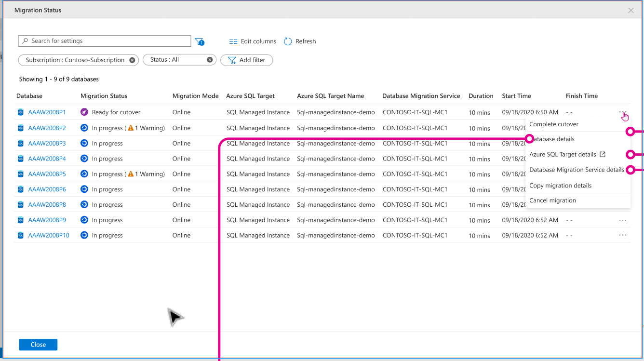The width and height of the screenshot is (644, 361).
Task: Remove the Contoso-Subscription filter chip
Action: [132, 60]
